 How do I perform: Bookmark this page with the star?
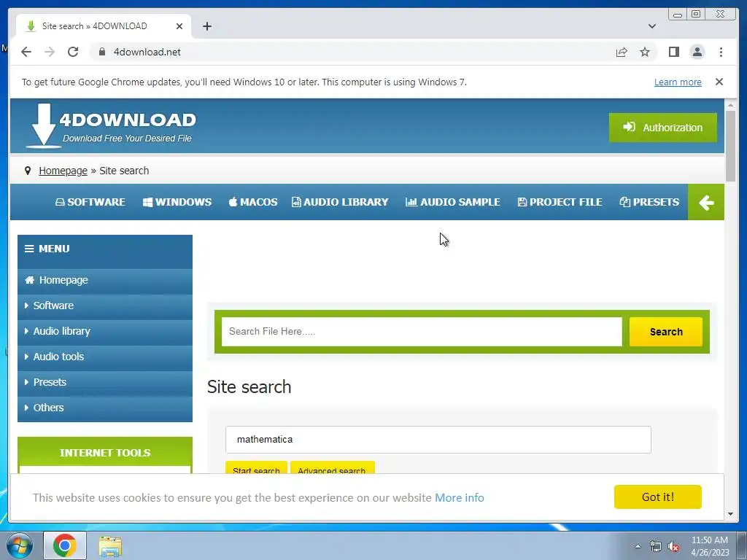point(645,52)
